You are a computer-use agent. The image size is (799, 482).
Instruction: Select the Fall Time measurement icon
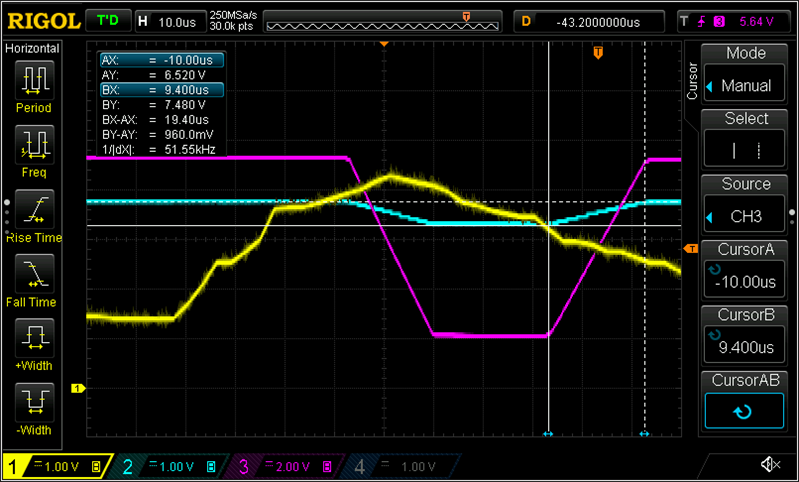tap(33, 274)
